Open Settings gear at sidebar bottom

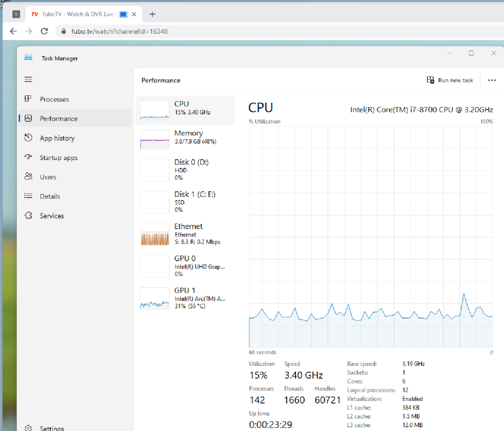coord(28,428)
